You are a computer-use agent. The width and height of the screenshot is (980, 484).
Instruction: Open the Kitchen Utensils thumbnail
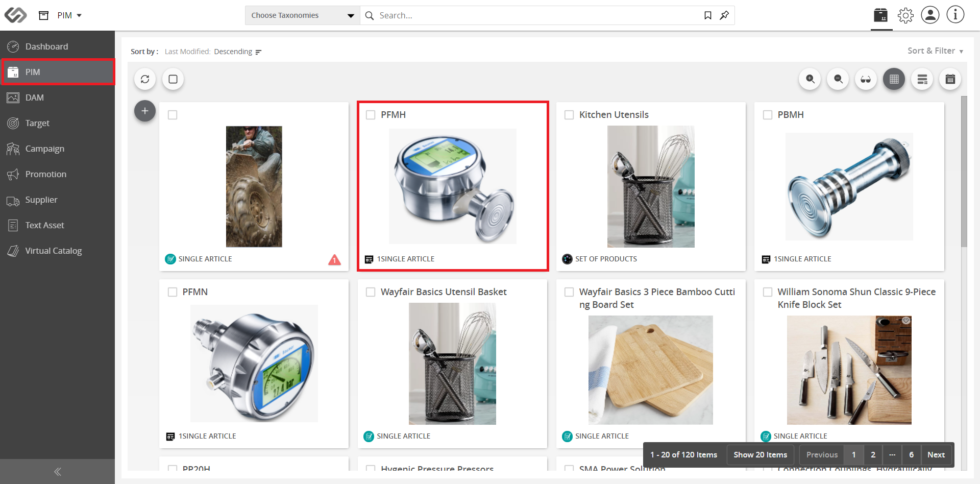click(651, 186)
